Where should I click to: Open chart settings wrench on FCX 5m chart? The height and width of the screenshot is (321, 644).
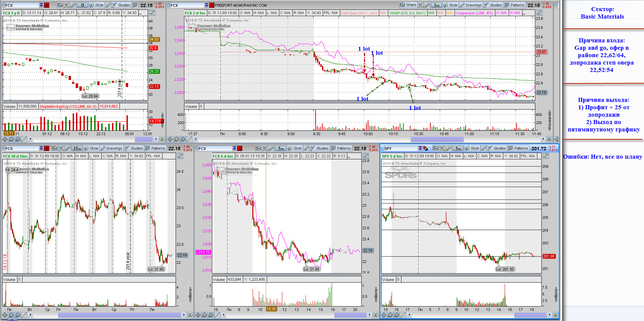pos(271,148)
